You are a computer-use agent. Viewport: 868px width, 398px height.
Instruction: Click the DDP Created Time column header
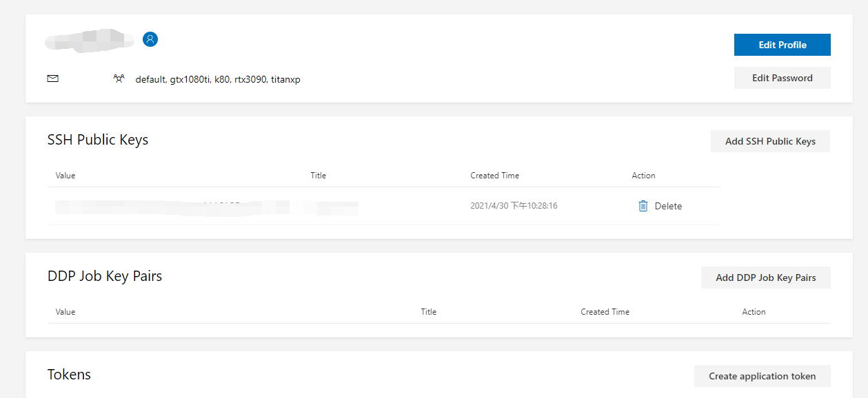[x=605, y=312]
